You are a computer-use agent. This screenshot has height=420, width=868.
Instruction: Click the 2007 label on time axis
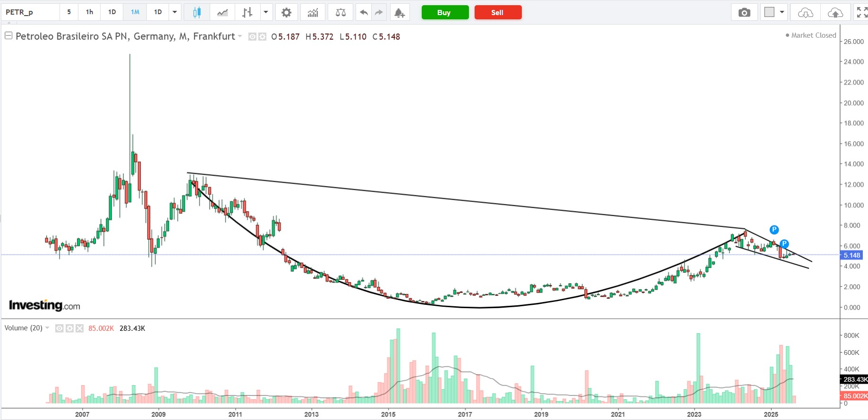point(82,414)
